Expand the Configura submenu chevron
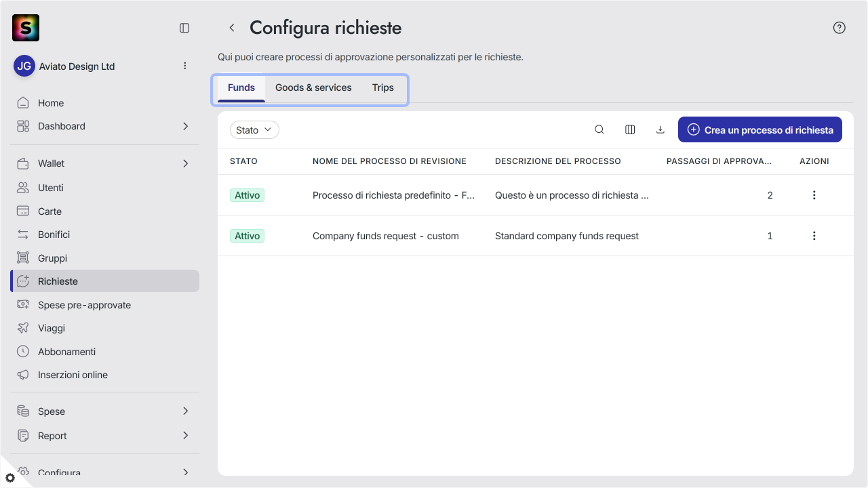This screenshot has width=868, height=488. [x=185, y=472]
